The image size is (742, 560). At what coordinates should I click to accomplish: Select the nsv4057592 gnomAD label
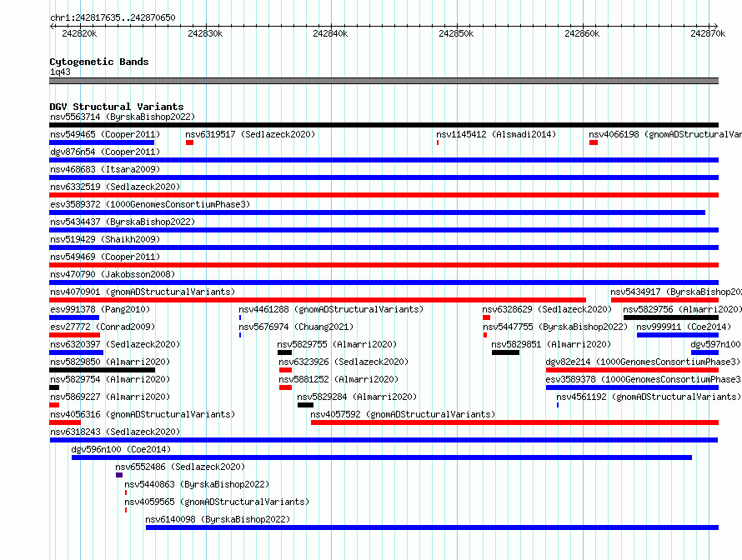tap(403, 414)
